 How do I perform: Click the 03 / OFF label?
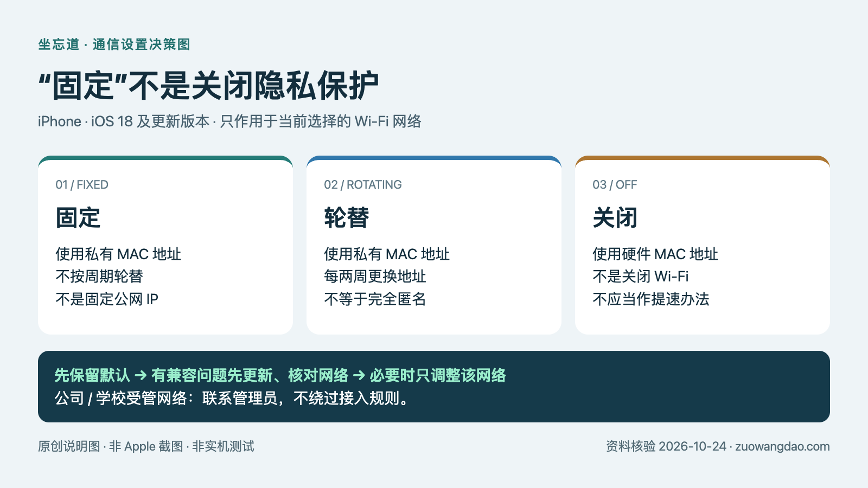tap(615, 185)
